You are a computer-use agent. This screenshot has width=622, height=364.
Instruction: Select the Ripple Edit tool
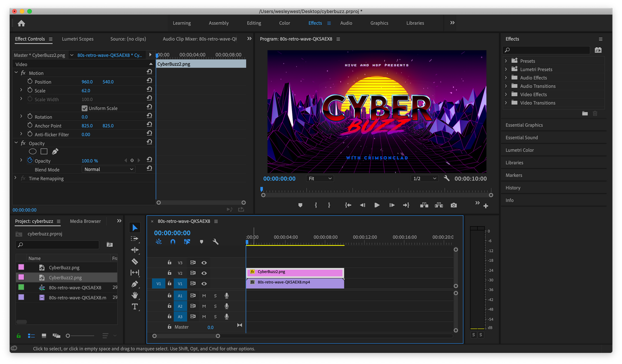135,250
